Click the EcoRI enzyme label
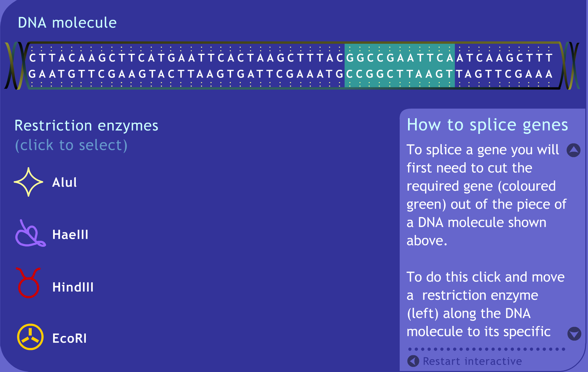Viewport: 588px width, 372px height. pos(69,339)
